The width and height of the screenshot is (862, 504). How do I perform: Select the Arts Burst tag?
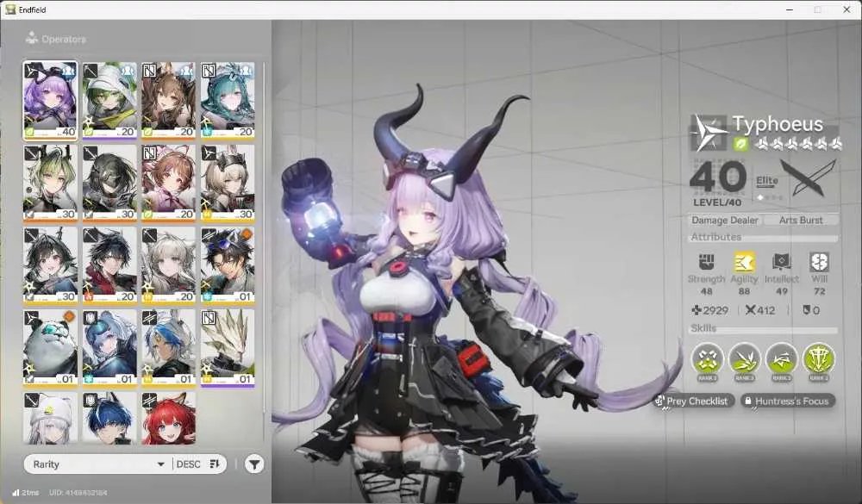click(x=801, y=220)
